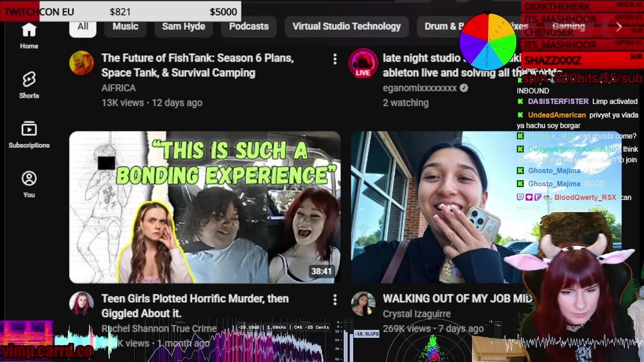The image size is (644, 362).
Task: Click '269K views · 7 days ago' text
Action: pos(433,329)
